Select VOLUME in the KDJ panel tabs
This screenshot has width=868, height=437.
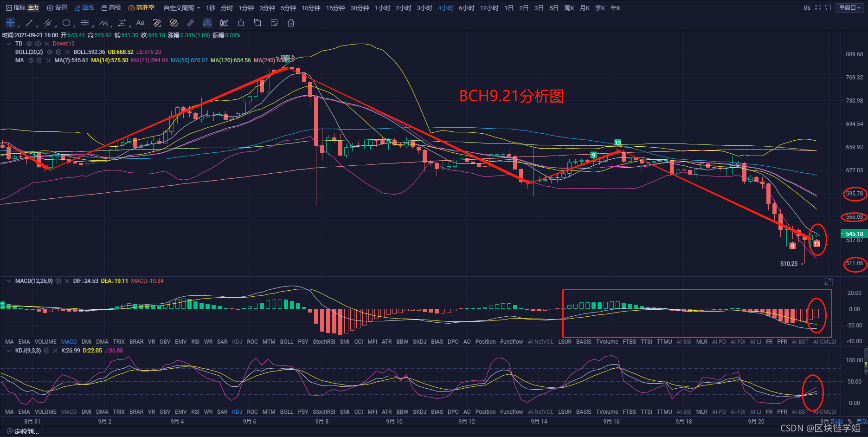[45, 412]
